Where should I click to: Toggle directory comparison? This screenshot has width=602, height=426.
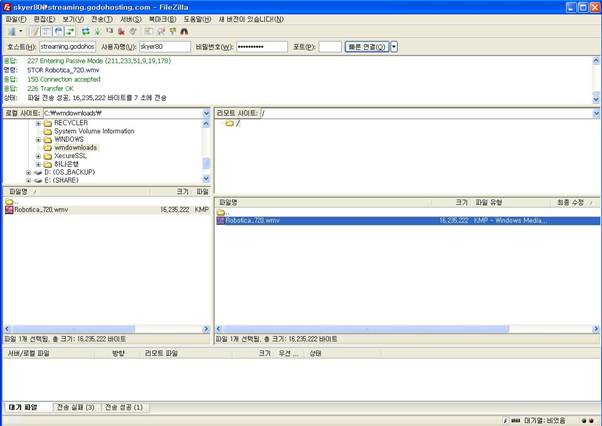160,31
